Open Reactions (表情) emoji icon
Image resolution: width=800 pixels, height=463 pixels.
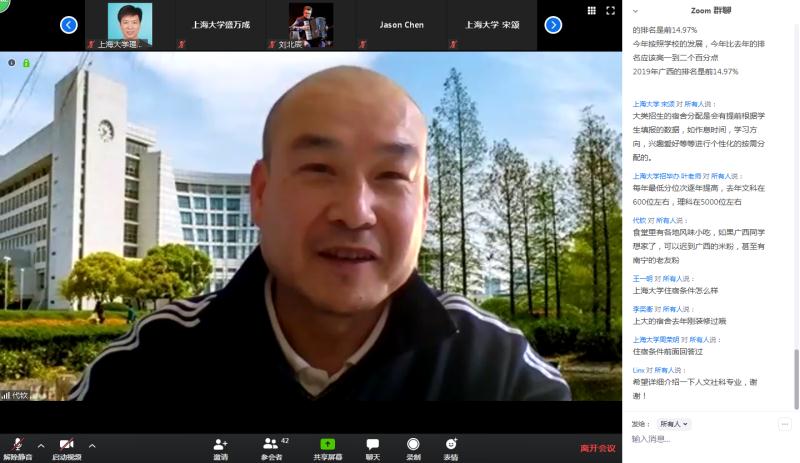point(451,447)
